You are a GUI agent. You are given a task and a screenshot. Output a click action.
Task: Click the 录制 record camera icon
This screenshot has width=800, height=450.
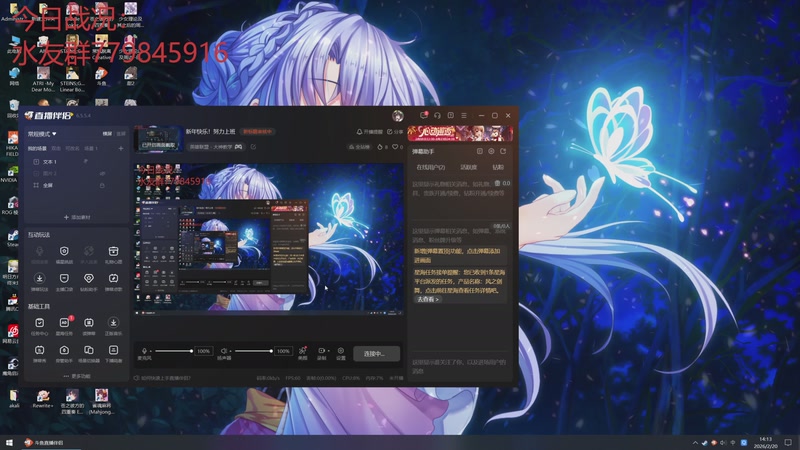point(321,353)
